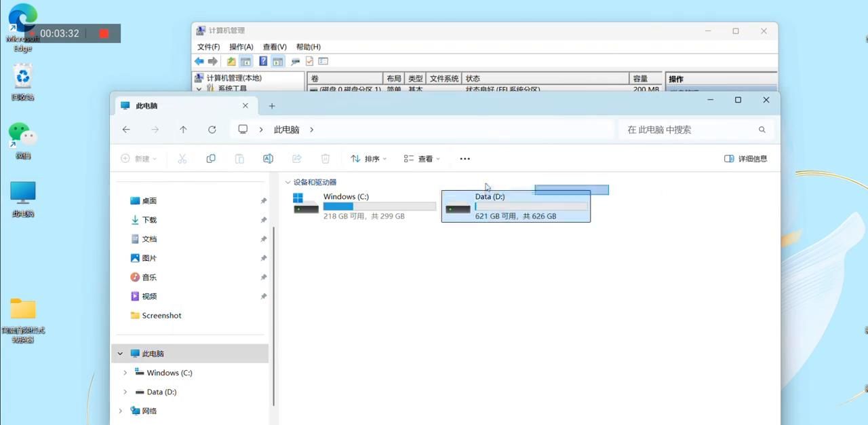
Task: Click the 状态 column header
Action: 546,79
